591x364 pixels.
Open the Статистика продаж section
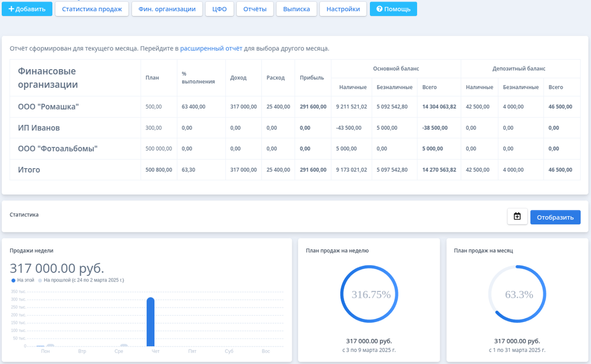coord(92,9)
